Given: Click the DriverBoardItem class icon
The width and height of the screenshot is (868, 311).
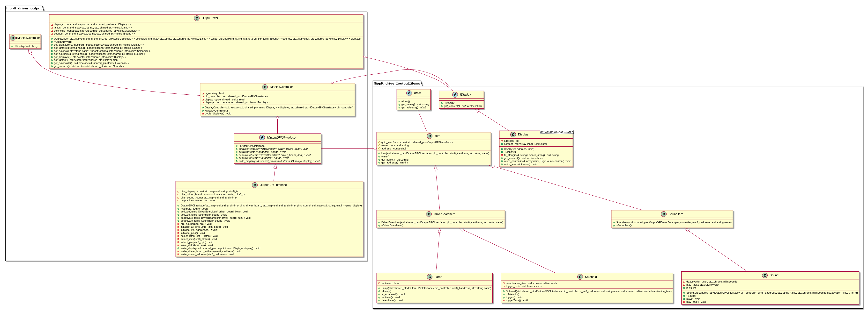Looking at the screenshot, I should pos(429,214).
